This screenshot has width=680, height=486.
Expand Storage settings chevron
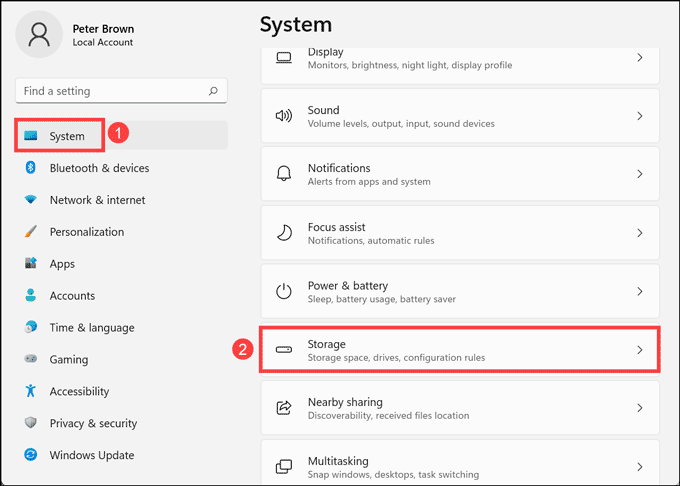click(640, 350)
